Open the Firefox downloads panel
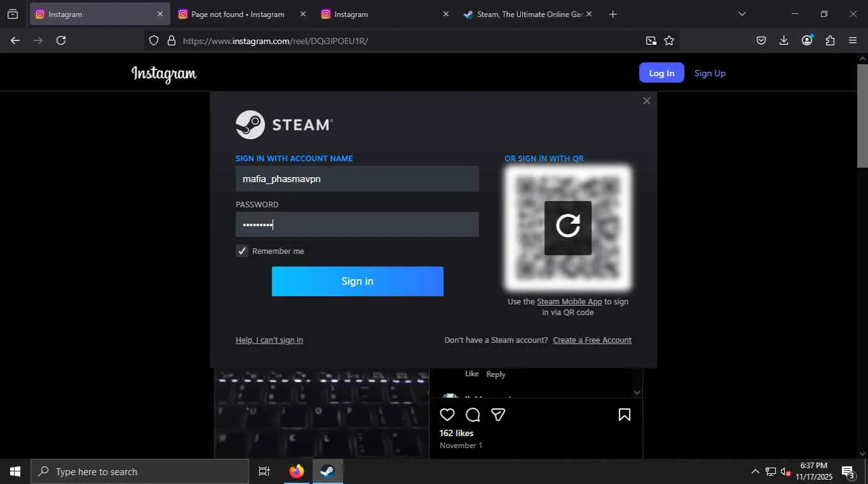The width and height of the screenshot is (868, 484). pyautogui.click(x=783, y=40)
